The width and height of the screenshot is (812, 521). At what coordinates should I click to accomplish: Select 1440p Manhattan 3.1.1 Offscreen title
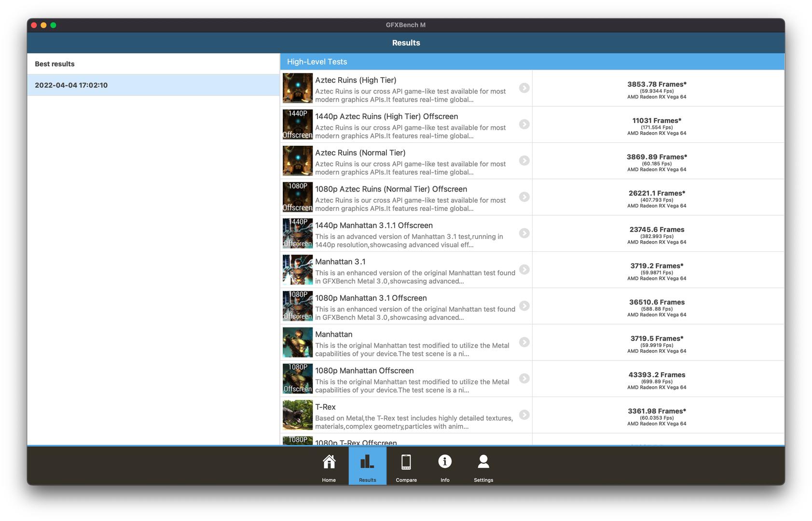pyautogui.click(x=374, y=225)
